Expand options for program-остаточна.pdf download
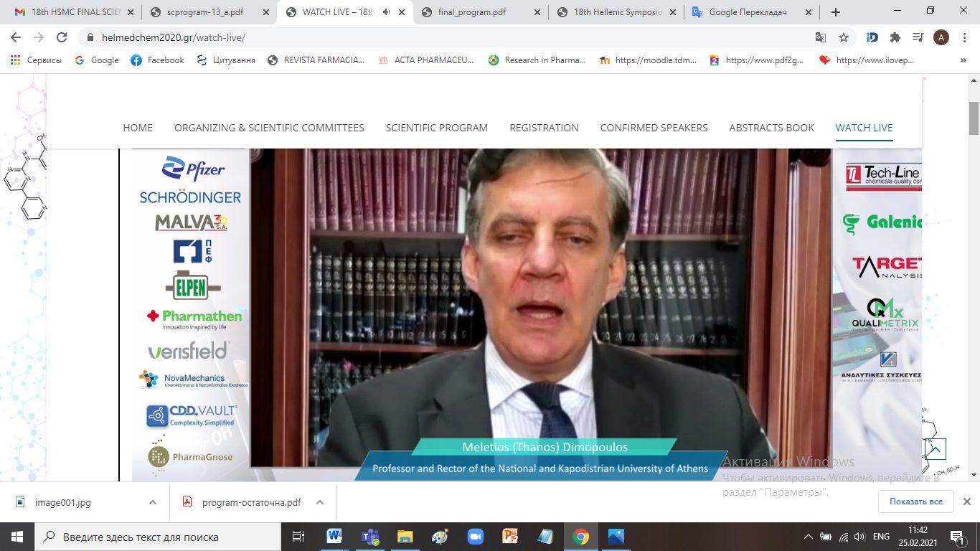The height and width of the screenshot is (551, 980). (320, 502)
